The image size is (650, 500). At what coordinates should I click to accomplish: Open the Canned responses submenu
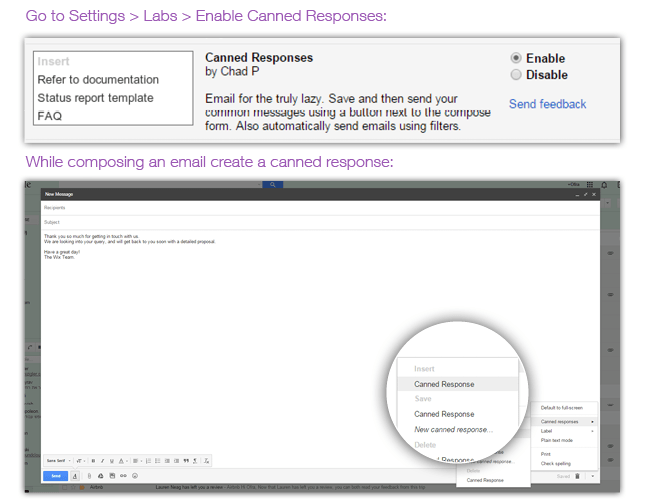(564, 421)
